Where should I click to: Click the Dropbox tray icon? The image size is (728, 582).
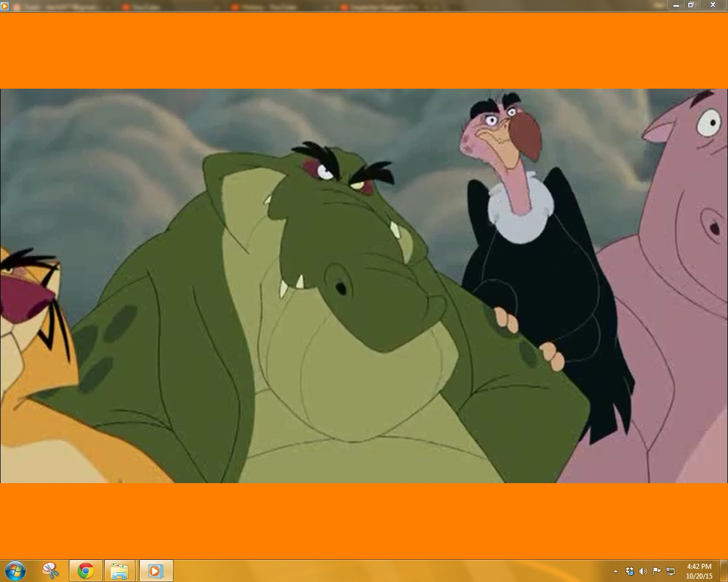(x=630, y=571)
